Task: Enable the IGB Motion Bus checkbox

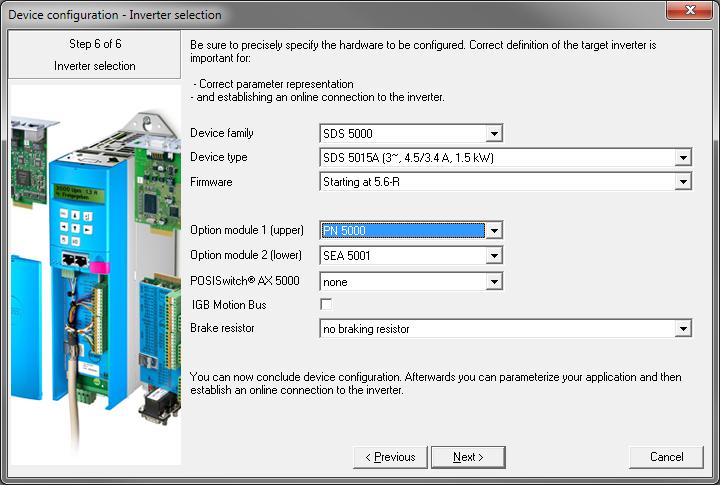Action: [x=326, y=305]
